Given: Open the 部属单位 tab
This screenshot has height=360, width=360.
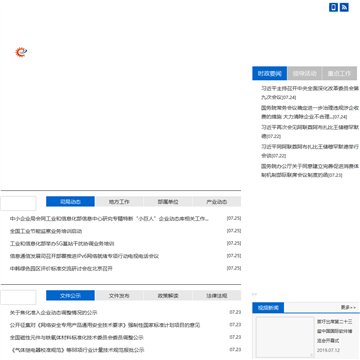Looking at the screenshot, I should tap(168, 202).
